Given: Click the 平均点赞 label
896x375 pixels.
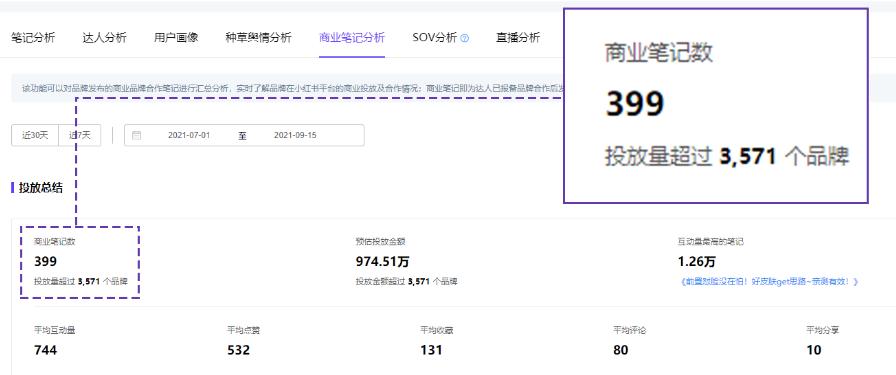Looking at the screenshot, I should click(244, 330).
